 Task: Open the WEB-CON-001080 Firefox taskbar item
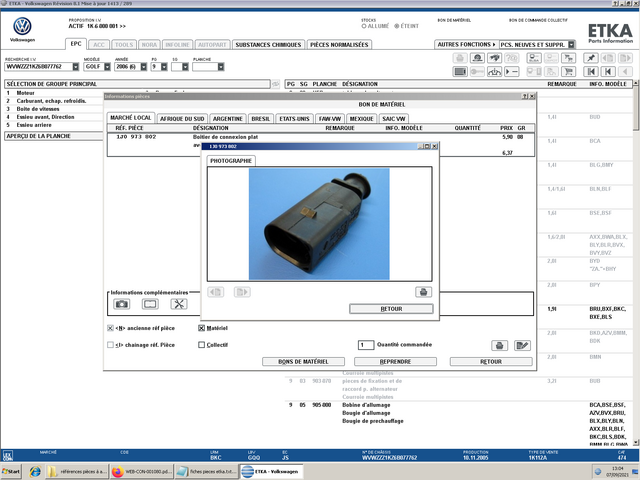pos(141,471)
